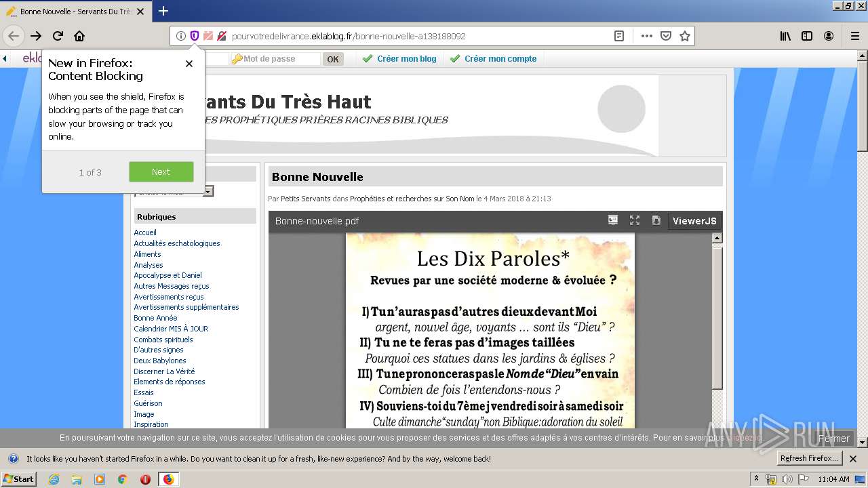Click the ViewerJS button
Screen dimensions: 868x488
[694, 220]
